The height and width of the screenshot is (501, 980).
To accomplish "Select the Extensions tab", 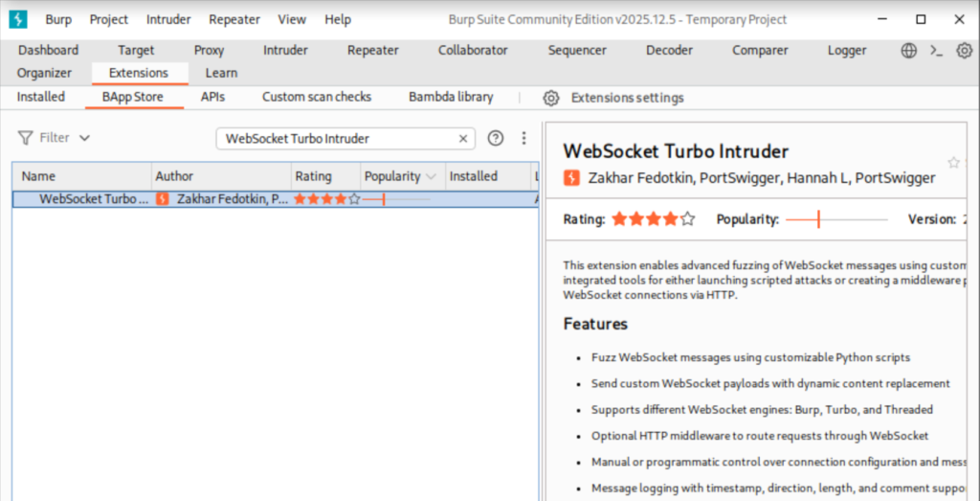I will (138, 73).
